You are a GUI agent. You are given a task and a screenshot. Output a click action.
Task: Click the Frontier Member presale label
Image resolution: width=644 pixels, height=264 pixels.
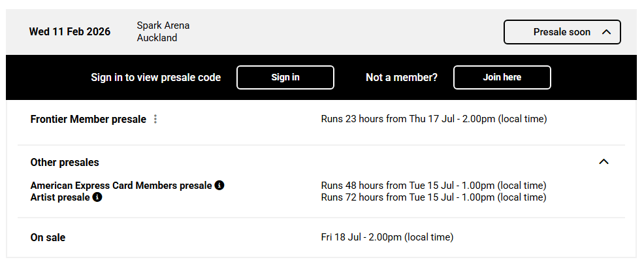(88, 119)
